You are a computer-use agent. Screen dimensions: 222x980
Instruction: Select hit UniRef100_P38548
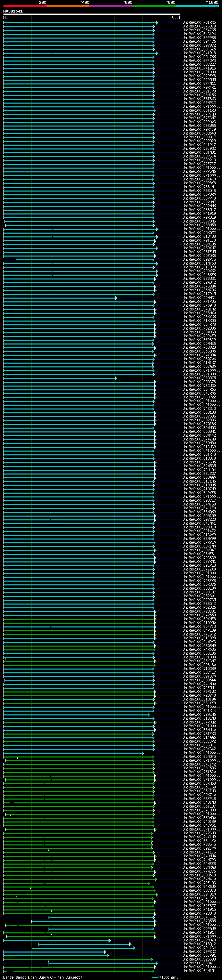click(x=199, y=133)
